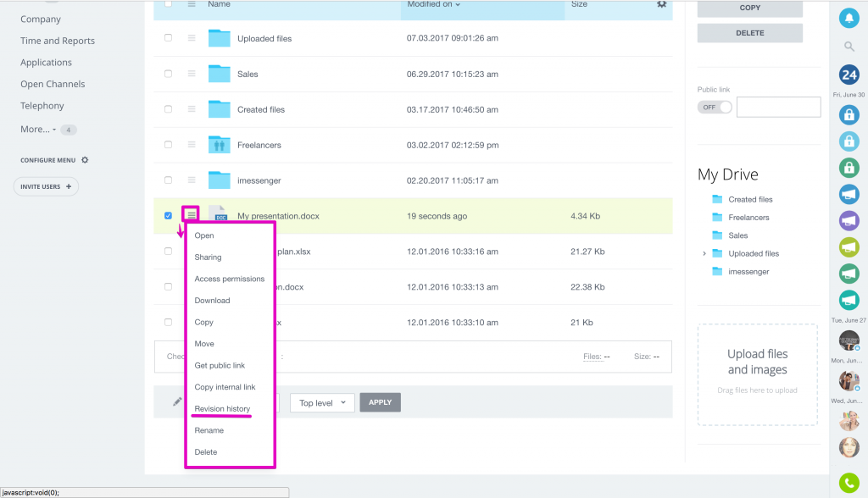
Task: Click the search magnifier icon in right bar
Action: click(849, 47)
